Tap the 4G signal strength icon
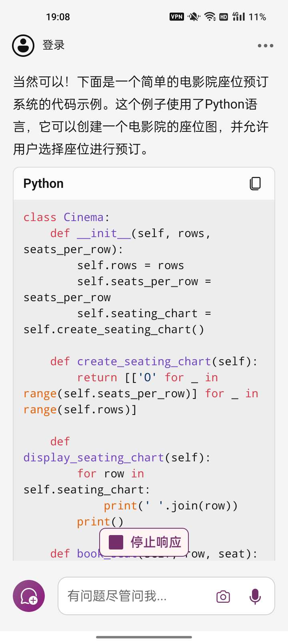This screenshot has height=644, width=288. coord(238,16)
